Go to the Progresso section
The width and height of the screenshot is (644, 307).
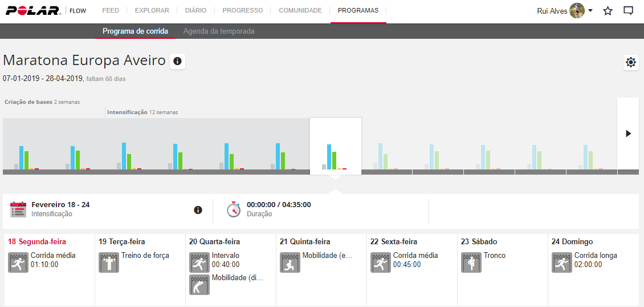click(x=243, y=10)
